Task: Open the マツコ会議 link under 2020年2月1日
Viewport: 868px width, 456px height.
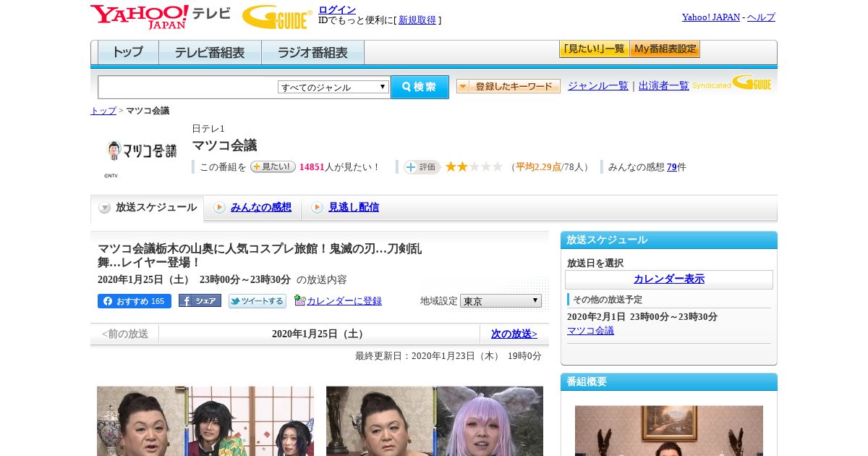Action: click(590, 331)
